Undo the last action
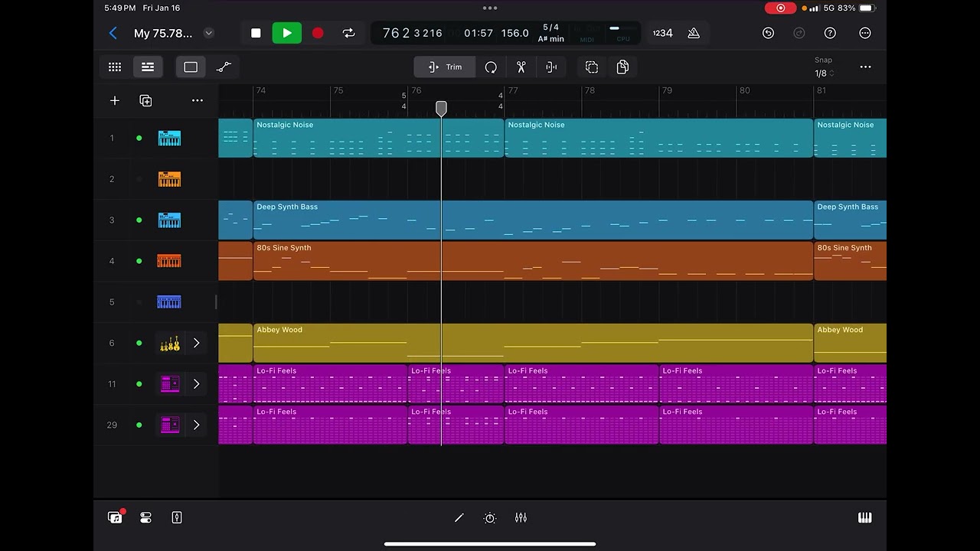This screenshot has width=980, height=551. 768,33
